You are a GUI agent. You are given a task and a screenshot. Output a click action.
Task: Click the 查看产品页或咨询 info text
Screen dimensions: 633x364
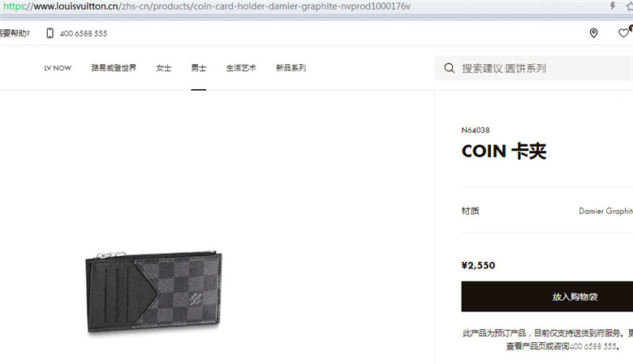[x=538, y=346]
